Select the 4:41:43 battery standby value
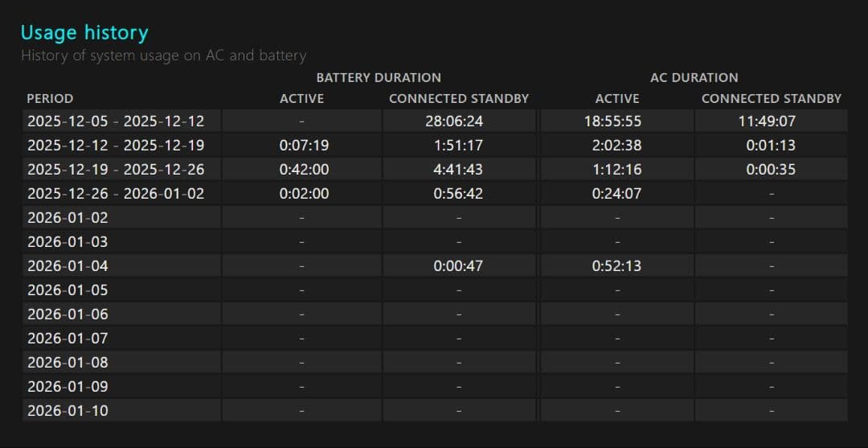This screenshot has height=448, width=868. pyautogui.click(x=458, y=170)
